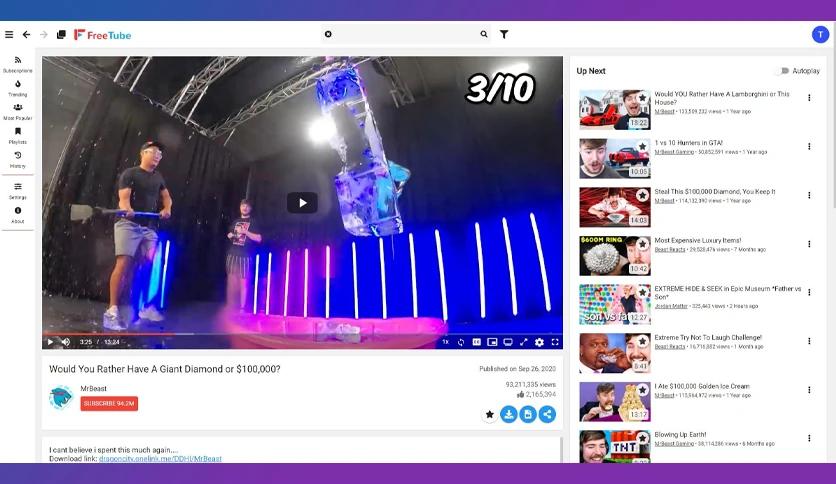The height and width of the screenshot is (484, 836).
Task: Open Playlists in the sidebar
Action: click(x=18, y=136)
